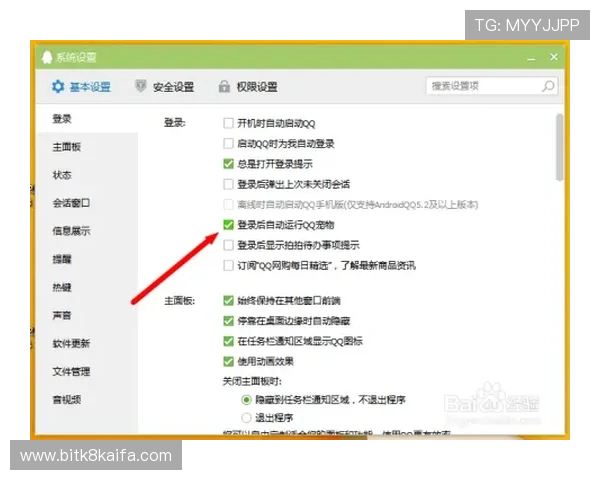Click the gear icon of 基本设置
This screenshot has height=480, width=600.
(58, 87)
